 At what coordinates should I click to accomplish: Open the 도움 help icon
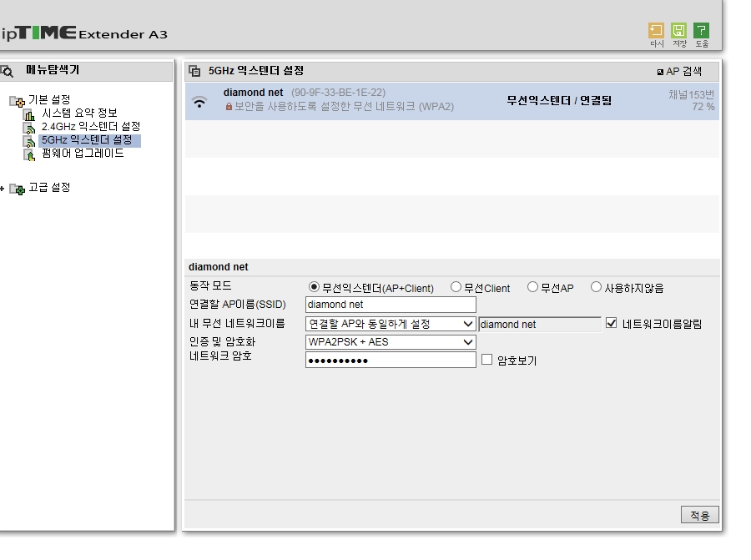(x=701, y=31)
